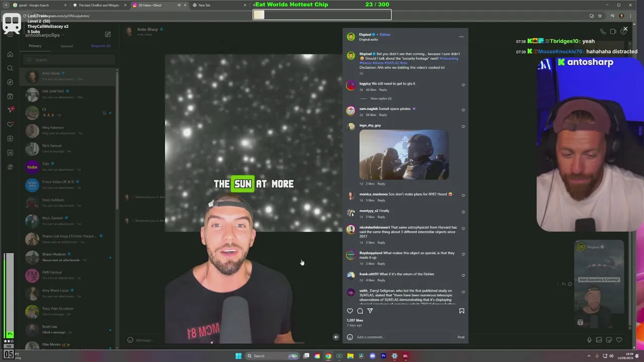Image resolution: width=644 pixels, height=362 pixels.
Task: Open the browser tab search dropdown arrow
Action: click(5, 5)
